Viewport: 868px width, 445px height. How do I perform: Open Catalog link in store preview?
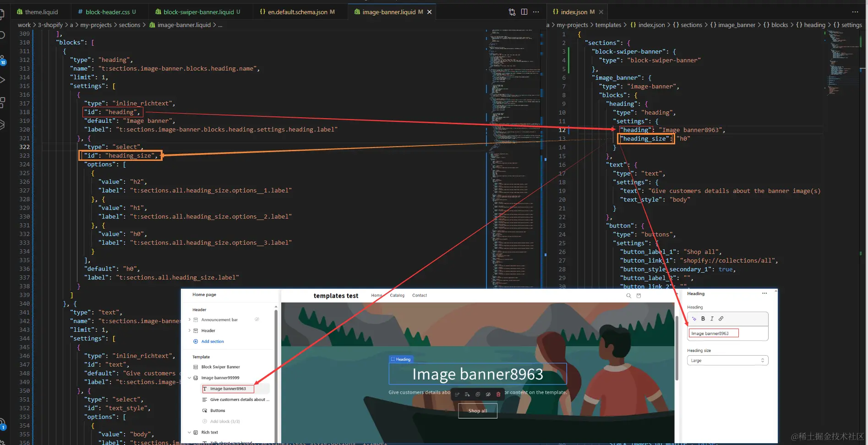[x=397, y=296]
